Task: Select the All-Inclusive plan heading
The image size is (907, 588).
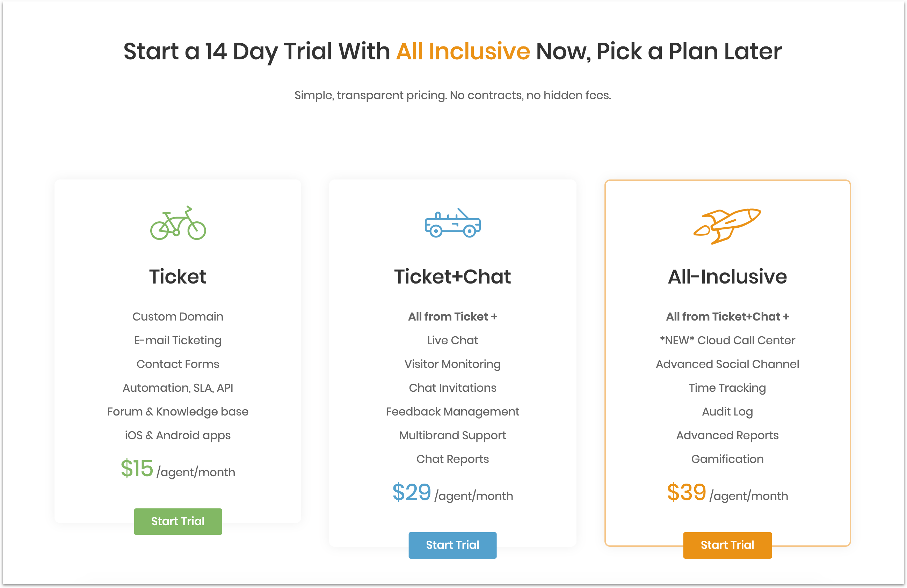Action: [727, 277]
